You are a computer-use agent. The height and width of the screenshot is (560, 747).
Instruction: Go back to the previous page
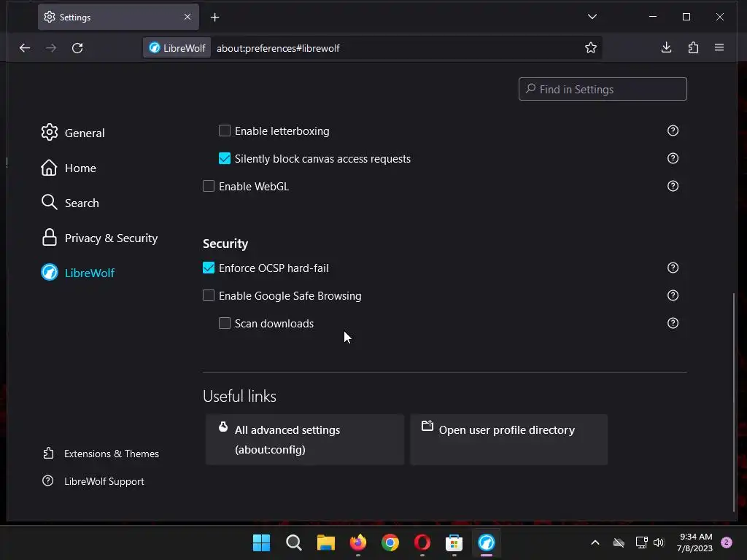pos(25,47)
